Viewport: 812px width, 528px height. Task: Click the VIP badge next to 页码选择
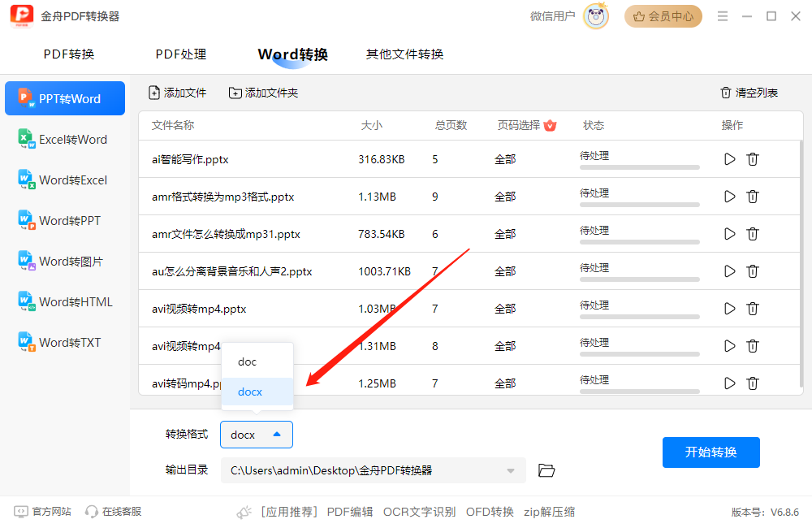550,125
